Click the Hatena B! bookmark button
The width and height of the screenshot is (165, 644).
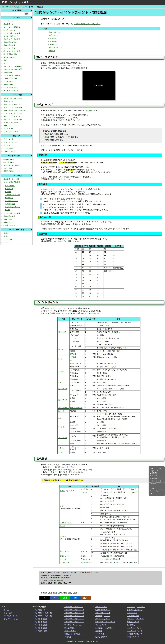click(x=75, y=598)
